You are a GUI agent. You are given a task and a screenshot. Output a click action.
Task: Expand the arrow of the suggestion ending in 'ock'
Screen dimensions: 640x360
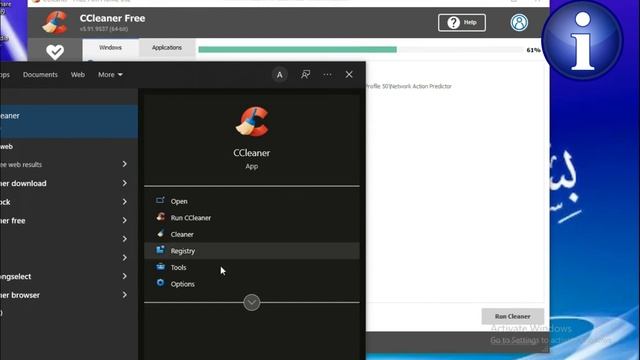pyautogui.click(x=124, y=202)
